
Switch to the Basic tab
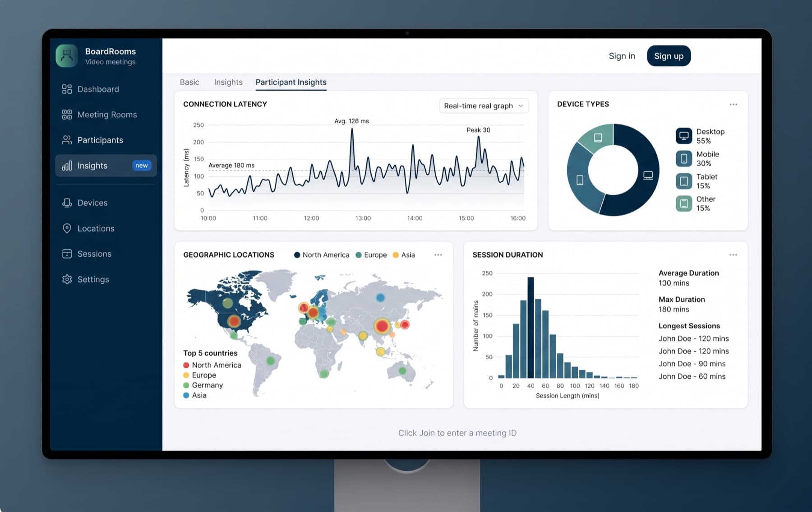tap(189, 82)
